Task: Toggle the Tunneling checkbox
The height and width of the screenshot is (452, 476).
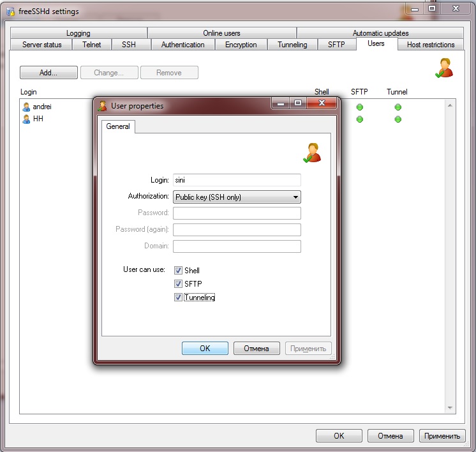Action: [178, 297]
